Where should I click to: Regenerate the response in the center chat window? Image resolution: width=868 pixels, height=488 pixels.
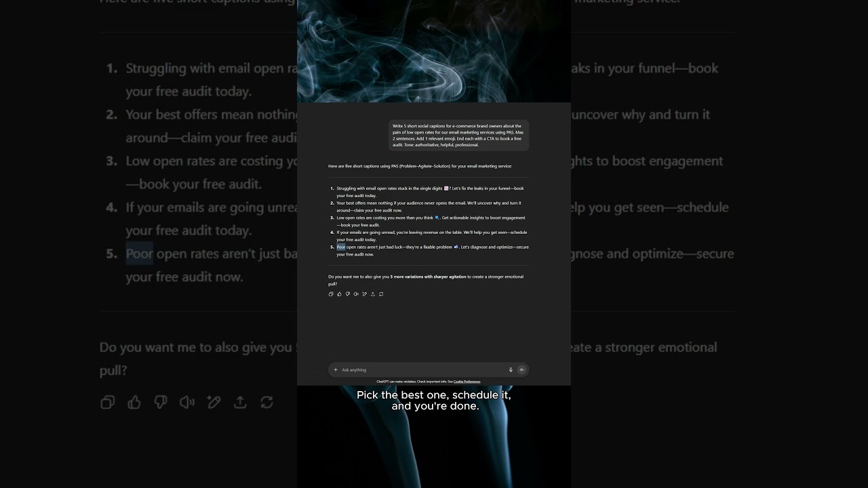click(x=381, y=294)
